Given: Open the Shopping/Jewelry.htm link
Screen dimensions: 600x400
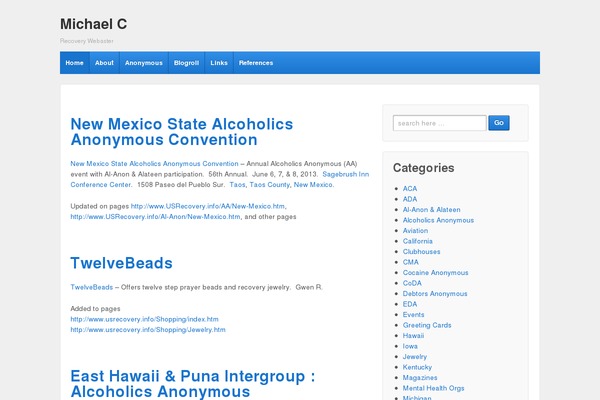Looking at the screenshot, I should point(148,330).
